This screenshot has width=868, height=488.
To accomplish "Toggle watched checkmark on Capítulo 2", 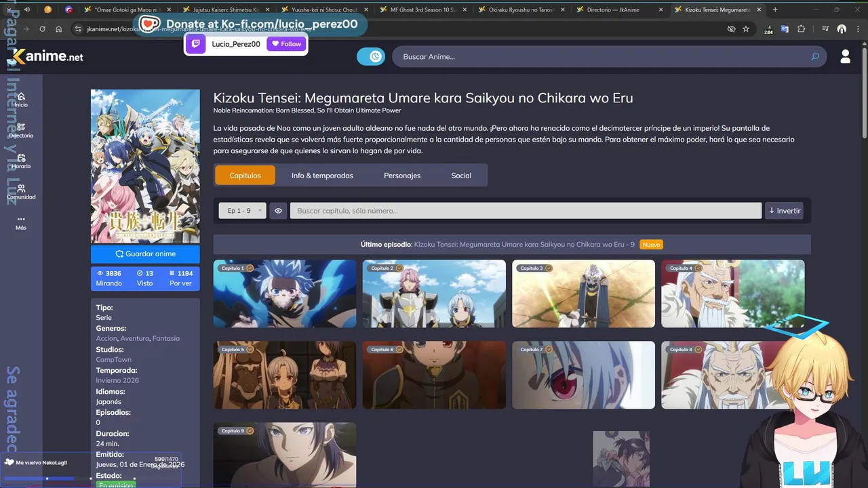I will [399, 268].
